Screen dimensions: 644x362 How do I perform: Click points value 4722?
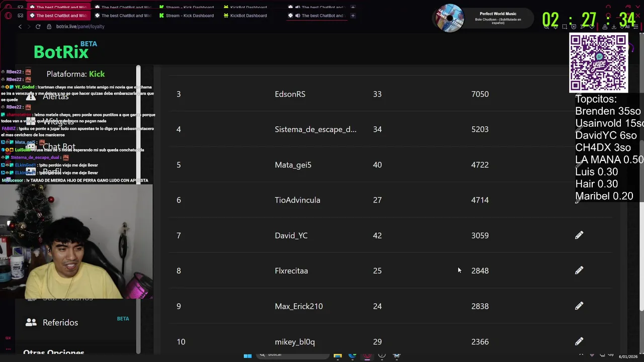click(480, 165)
